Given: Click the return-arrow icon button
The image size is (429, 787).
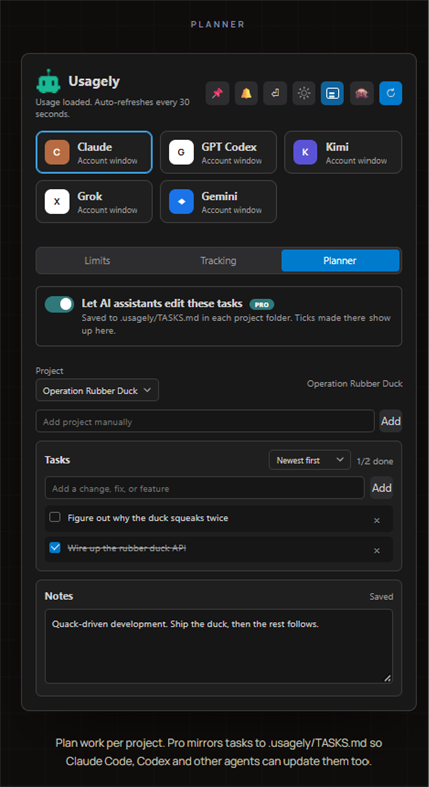Looking at the screenshot, I should (275, 93).
